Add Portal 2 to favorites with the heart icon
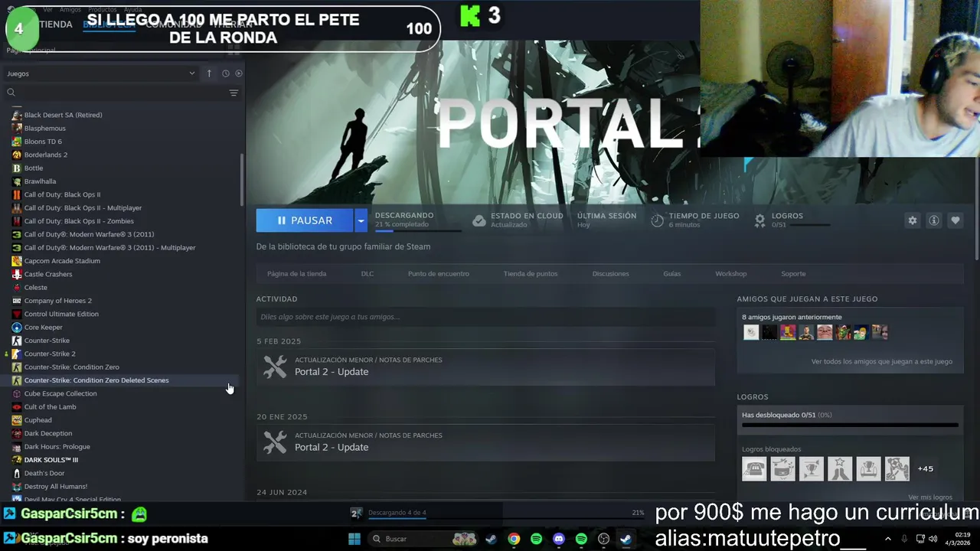The height and width of the screenshot is (551, 980). coord(955,220)
